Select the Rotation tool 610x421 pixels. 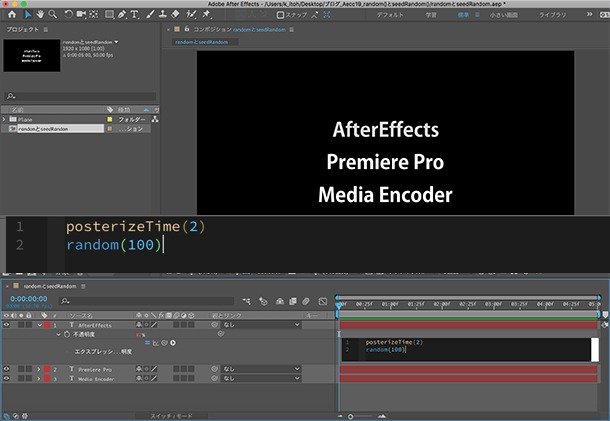pos(68,14)
